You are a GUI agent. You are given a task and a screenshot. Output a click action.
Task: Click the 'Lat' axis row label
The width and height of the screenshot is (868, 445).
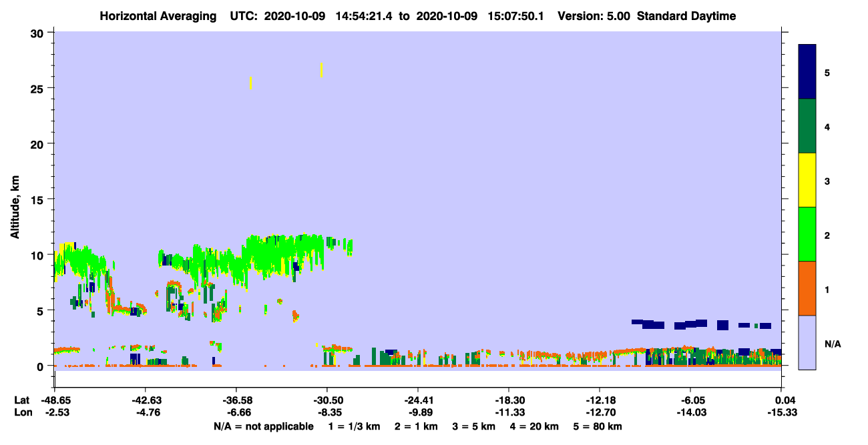pyautogui.click(x=23, y=400)
